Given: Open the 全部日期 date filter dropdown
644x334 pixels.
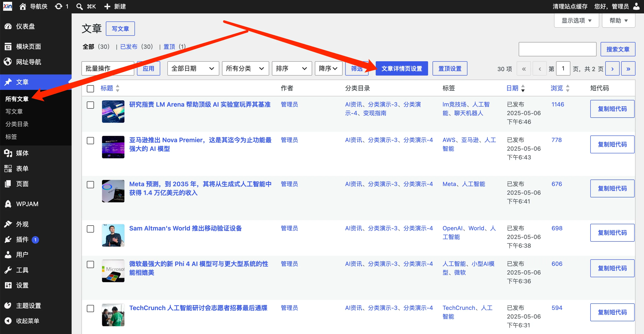Looking at the screenshot, I should tap(193, 68).
